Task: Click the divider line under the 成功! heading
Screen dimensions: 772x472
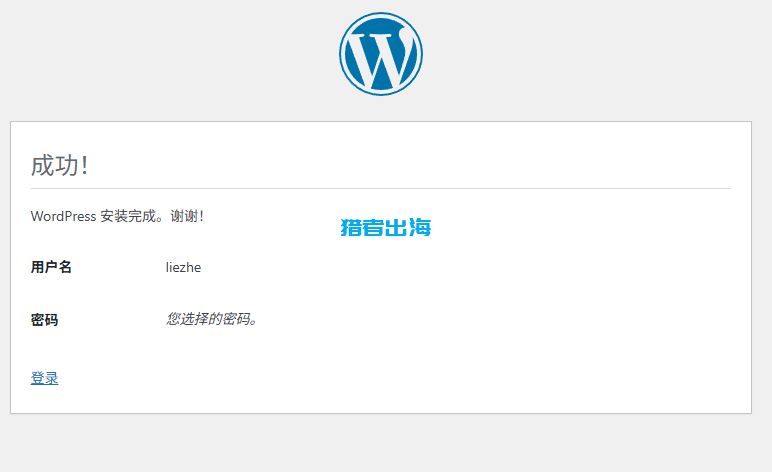Action: coord(380,188)
